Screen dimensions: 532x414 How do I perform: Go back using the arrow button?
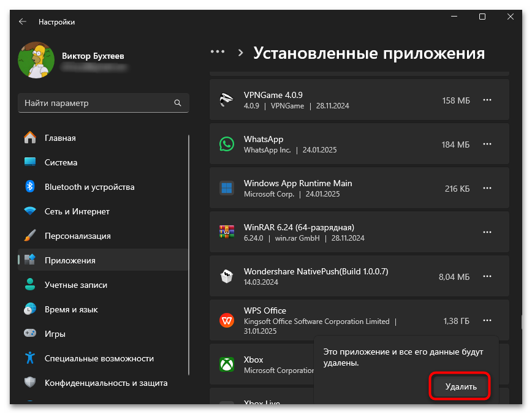(22, 21)
